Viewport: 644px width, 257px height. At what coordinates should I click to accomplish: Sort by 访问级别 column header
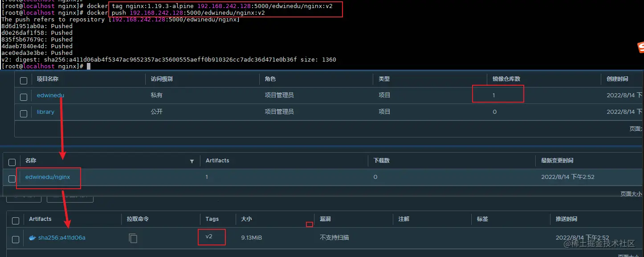tap(162, 79)
